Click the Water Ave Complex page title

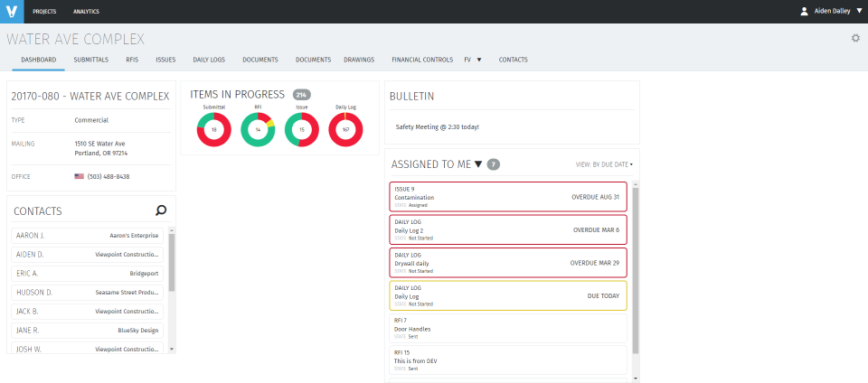(x=75, y=39)
